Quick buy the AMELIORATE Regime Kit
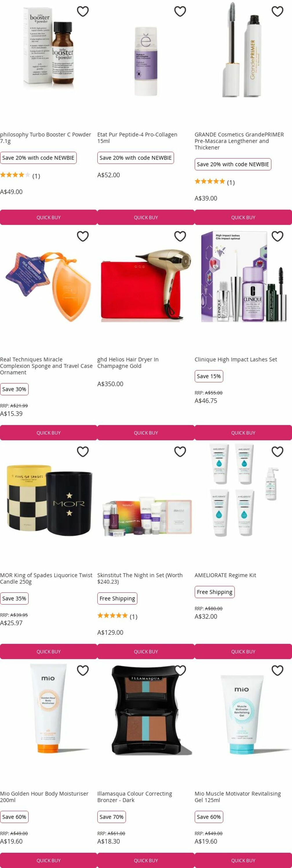292x868 pixels. tap(243, 651)
